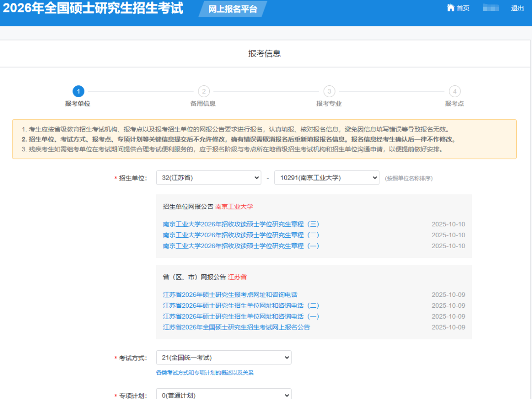Screen dimensions: 532x399
Task: Click 退出 to log out
Action: click(x=517, y=8)
